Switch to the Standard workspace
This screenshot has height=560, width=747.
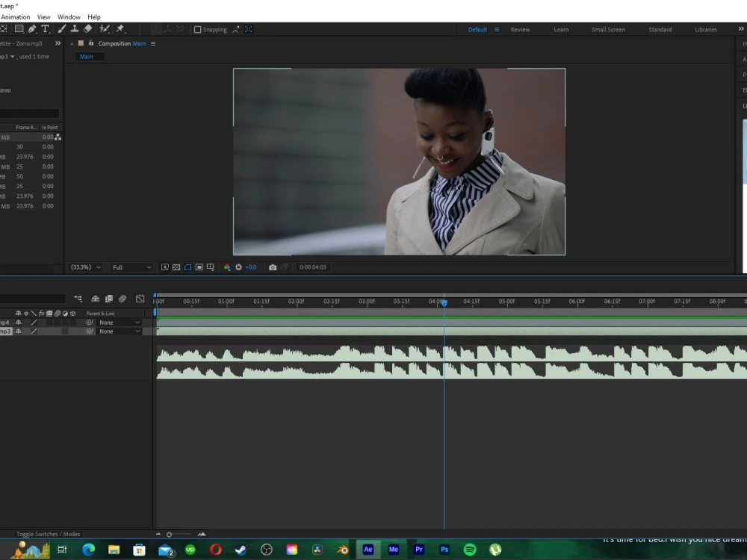pyautogui.click(x=660, y=30)
